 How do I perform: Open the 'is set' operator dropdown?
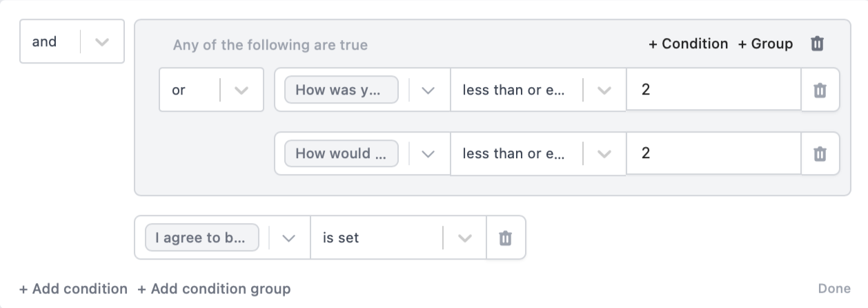click(464, 238)
